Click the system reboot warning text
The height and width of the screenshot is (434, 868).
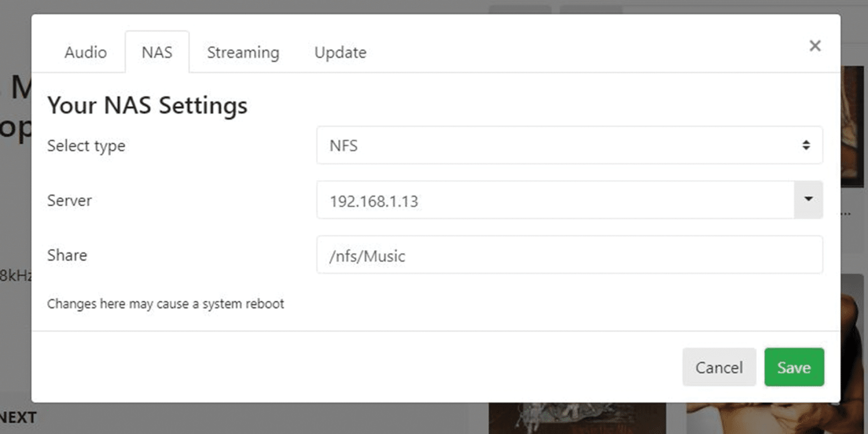point(166,304)
